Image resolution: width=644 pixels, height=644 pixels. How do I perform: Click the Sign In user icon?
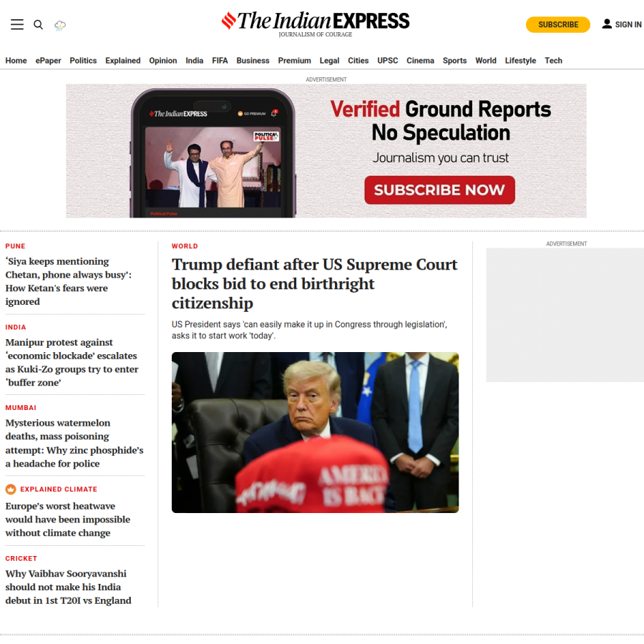pyautogui.click(x=607, y=24)
